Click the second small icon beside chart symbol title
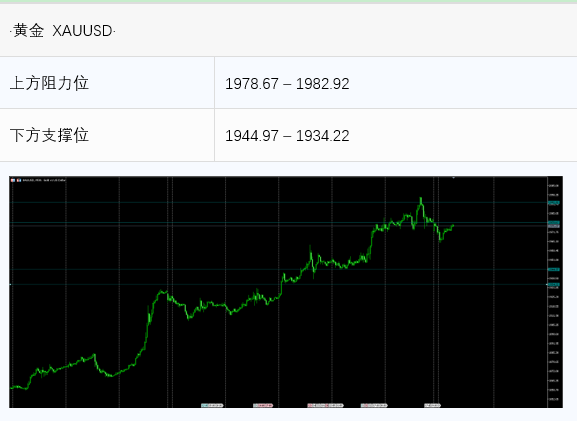 click(x=19, y=180)
